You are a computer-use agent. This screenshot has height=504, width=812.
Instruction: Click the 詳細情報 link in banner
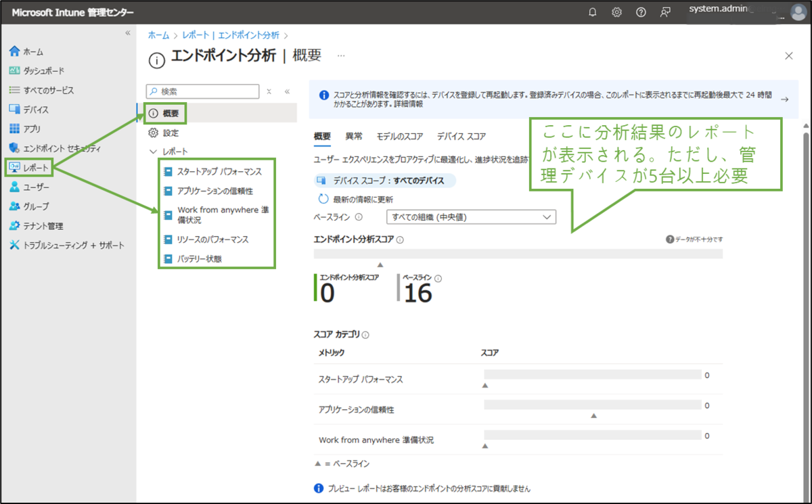click(x=407, y=105)
